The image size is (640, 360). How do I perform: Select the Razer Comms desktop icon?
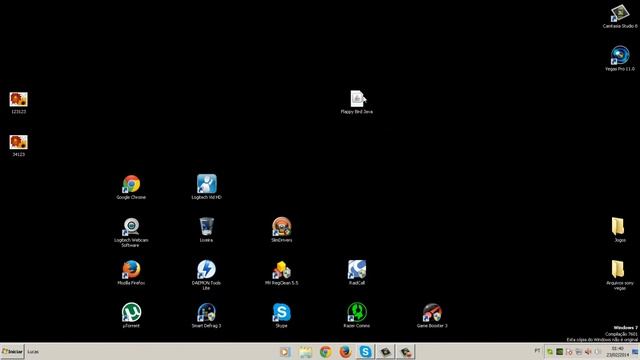[x=357, y=315]
